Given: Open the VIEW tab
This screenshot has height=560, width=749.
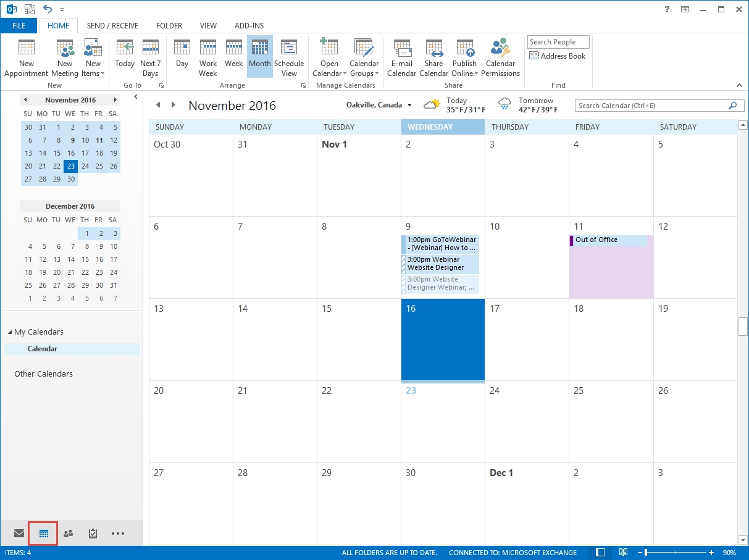Looking at the screenshot, I should [x=209, y=26].
